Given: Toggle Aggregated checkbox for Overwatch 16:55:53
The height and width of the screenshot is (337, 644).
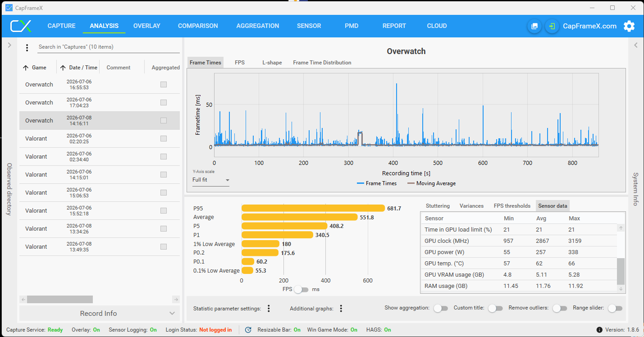Looking at the screenshot, I should pyautogui.click(x=164, y=84).
